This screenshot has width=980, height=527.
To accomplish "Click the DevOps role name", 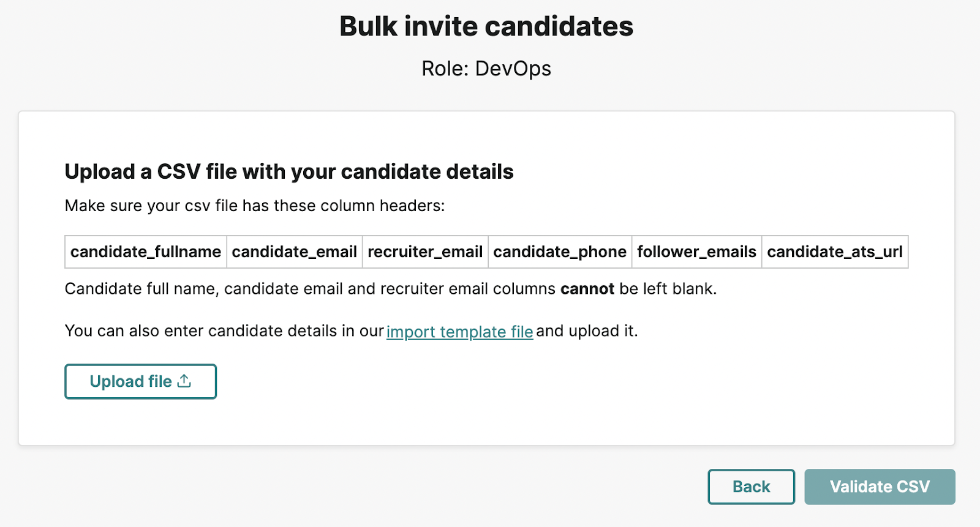I will (x=513, y=69).
